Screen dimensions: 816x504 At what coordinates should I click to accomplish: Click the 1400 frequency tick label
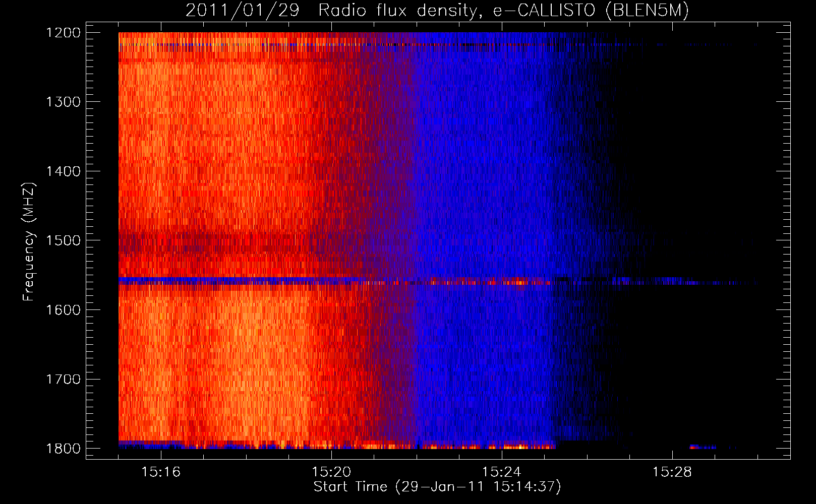pyautogui.click(x=63, y=171)
